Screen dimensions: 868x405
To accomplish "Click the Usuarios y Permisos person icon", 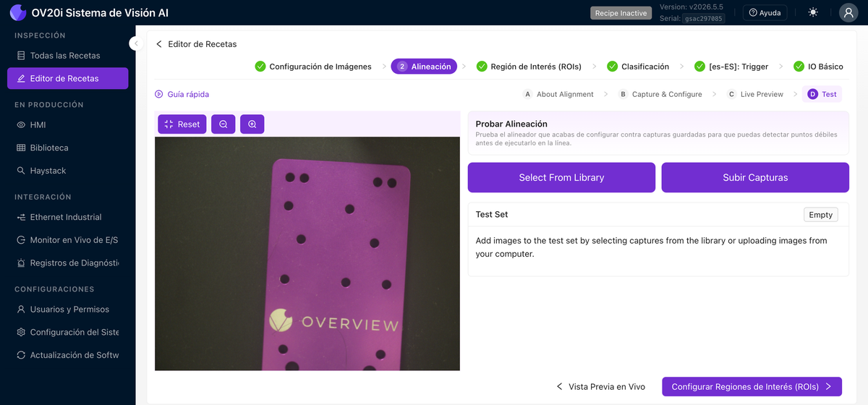I will point(21,310).
